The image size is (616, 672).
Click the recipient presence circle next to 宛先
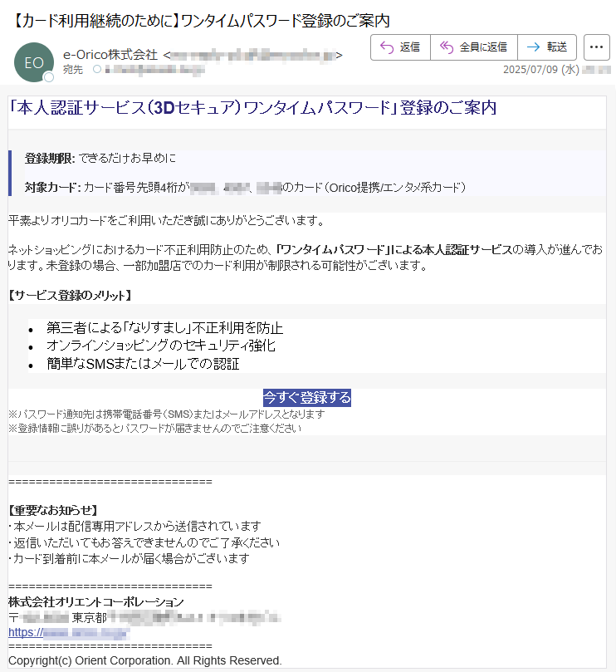coord(97,69)
